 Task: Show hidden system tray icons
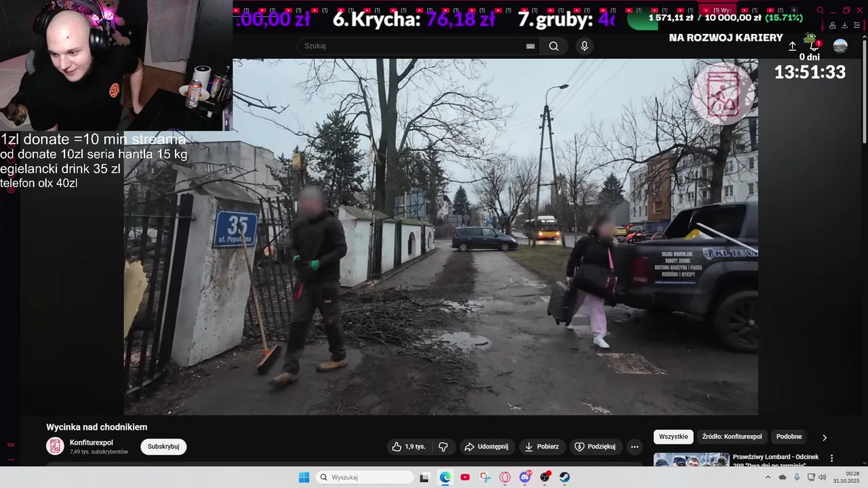pos(768,477)
